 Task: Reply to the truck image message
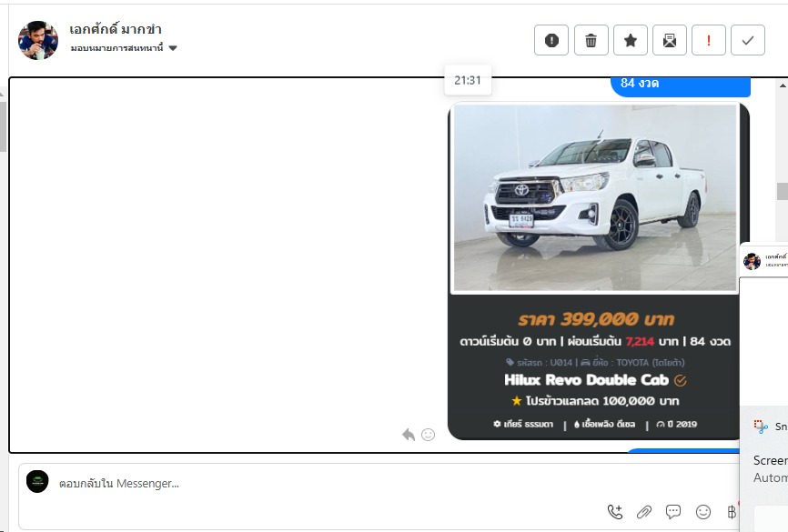409,435
